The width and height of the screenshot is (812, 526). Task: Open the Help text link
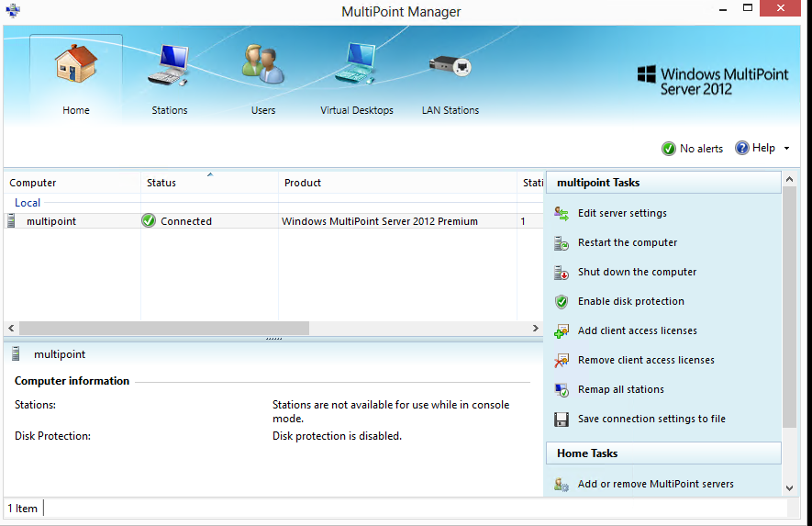tap(763, 148)
